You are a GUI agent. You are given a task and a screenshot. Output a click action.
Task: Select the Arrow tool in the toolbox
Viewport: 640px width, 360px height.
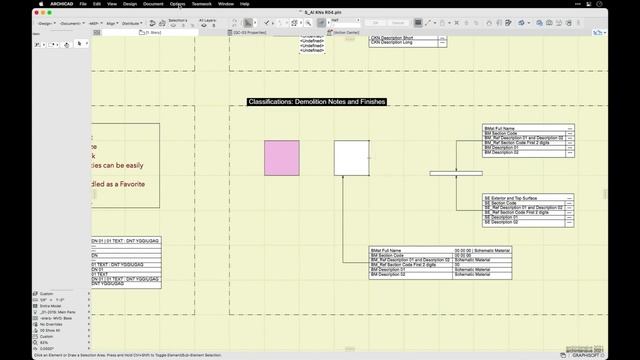pos(79,43)
